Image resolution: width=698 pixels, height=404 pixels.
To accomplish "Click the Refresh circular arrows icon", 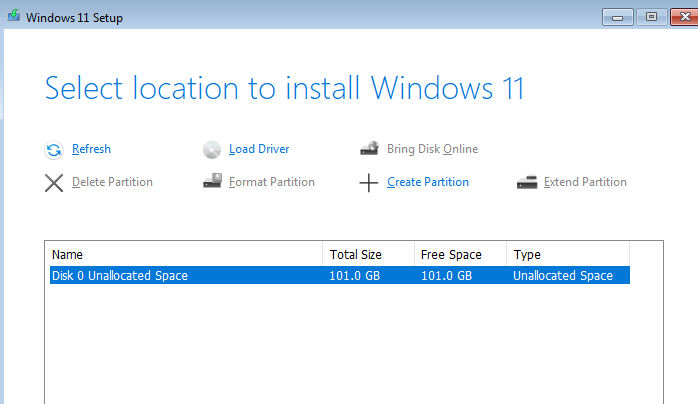I will 54,150.
